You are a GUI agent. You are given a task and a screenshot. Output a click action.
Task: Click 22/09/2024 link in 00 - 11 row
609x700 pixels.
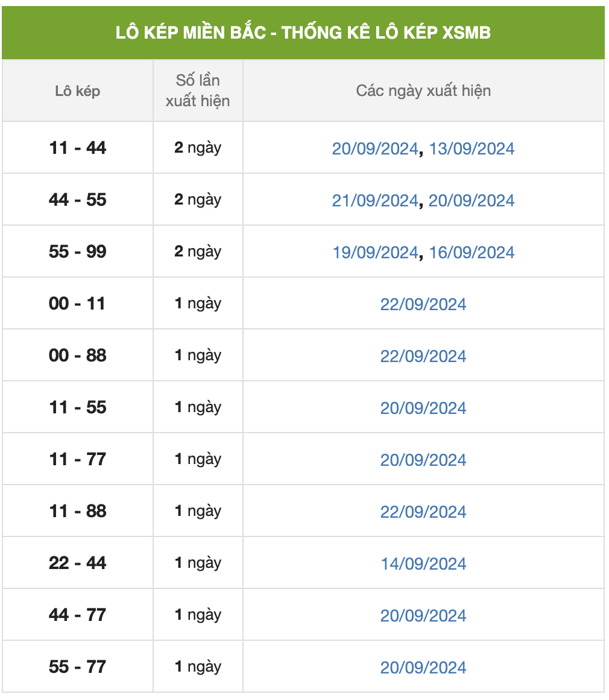pos(423,305)
